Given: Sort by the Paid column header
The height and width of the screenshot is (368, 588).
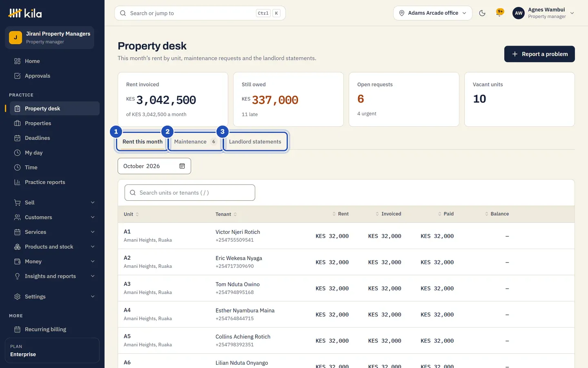Looking at the screenshot, I should [446, 214].
